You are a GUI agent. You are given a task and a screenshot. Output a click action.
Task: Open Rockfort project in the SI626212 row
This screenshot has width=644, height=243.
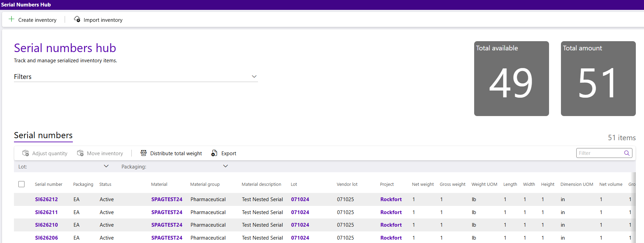point(391,199)
